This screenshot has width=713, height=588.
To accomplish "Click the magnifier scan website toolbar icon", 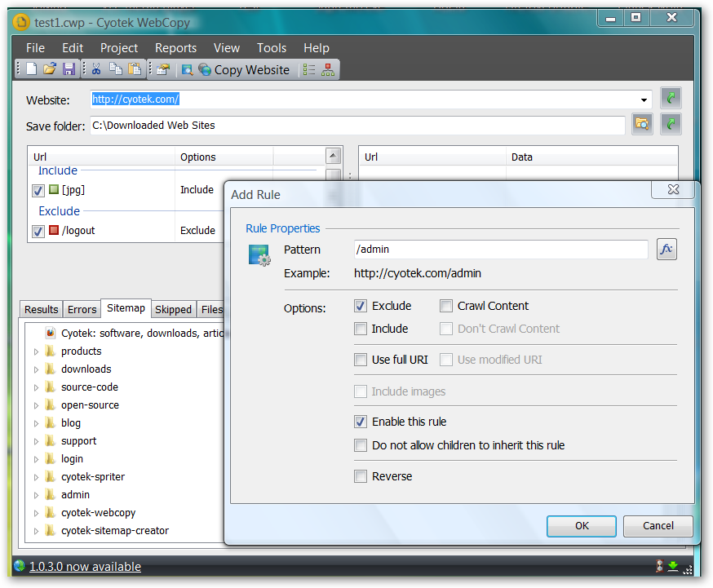I will tap(187, 69).
